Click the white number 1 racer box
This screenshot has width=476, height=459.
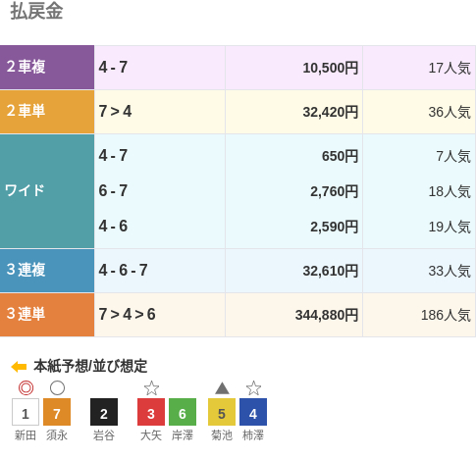click(26, 412)
